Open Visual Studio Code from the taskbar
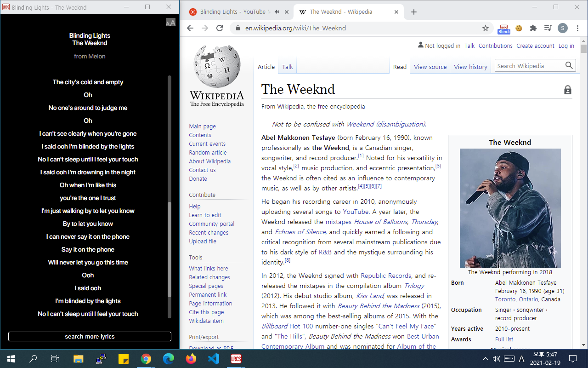Screen dimensions: 588x368 214,359
